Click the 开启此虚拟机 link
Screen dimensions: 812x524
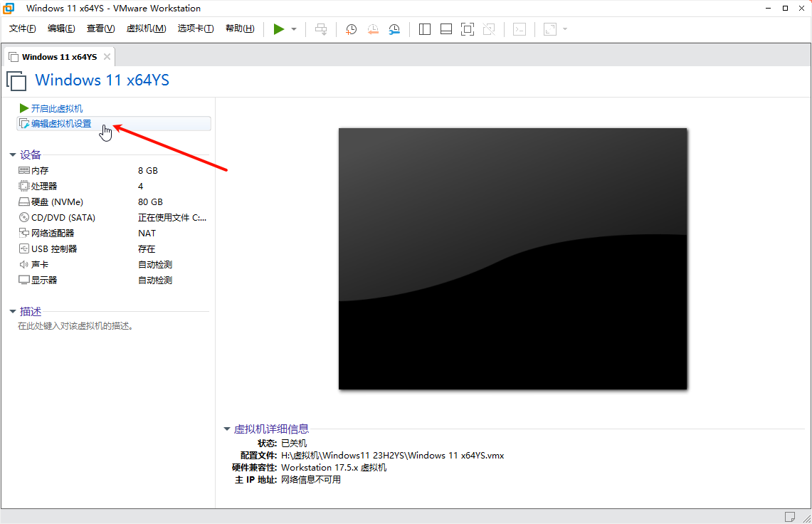pyautogui.click(x=56, y=108)
